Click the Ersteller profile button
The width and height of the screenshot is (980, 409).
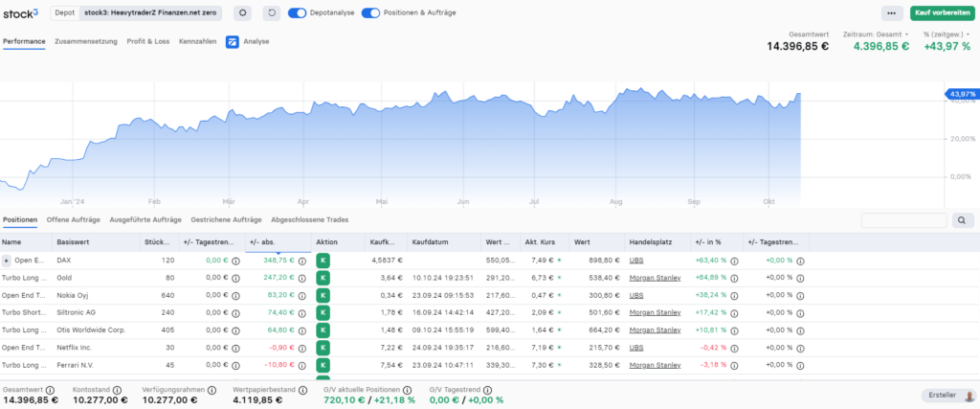(948, 396)
